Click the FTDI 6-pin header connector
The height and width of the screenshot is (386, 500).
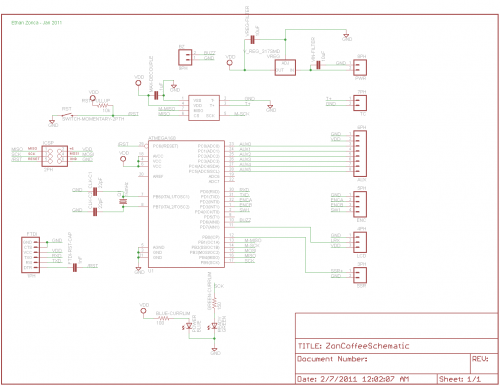(30, 255)
